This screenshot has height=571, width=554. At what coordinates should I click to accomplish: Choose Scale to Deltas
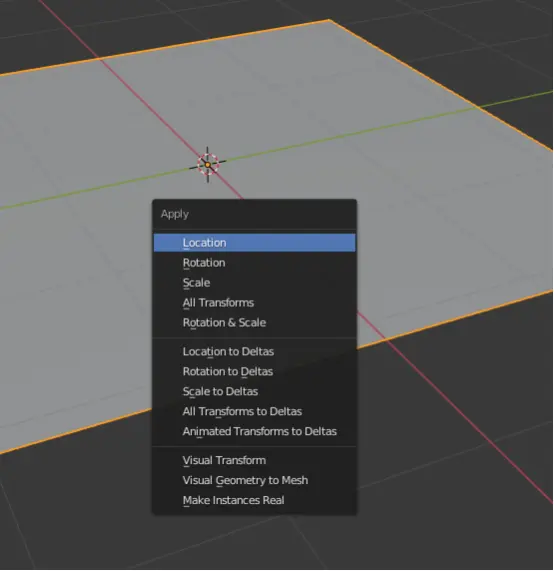click(254, 391)
